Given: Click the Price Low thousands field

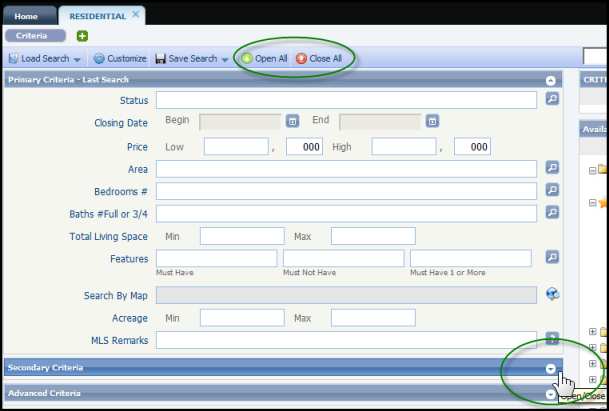Looking at the screenshot, I should pos(236,146).
